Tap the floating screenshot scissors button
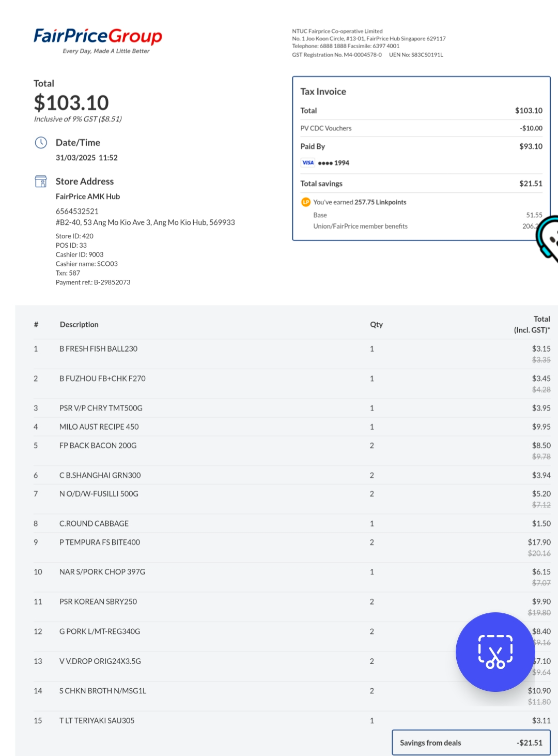Screen dimensions: 558x756 [495, 652]
